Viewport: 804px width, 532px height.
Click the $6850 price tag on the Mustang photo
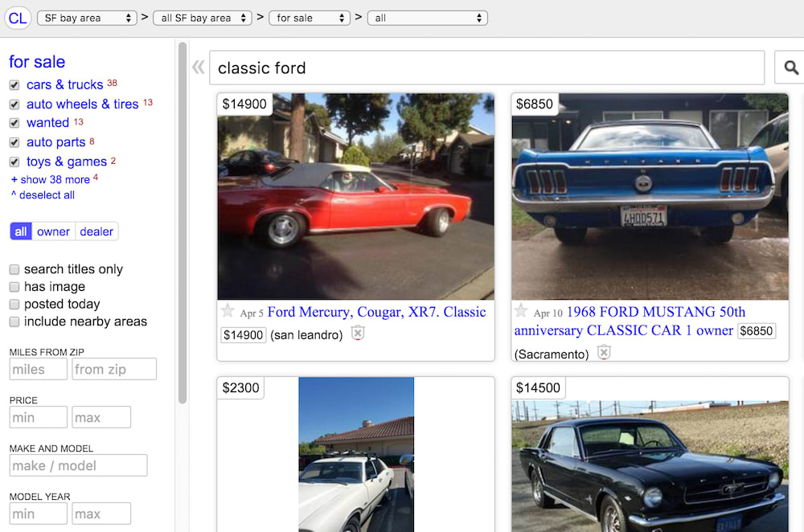[535, 104]
